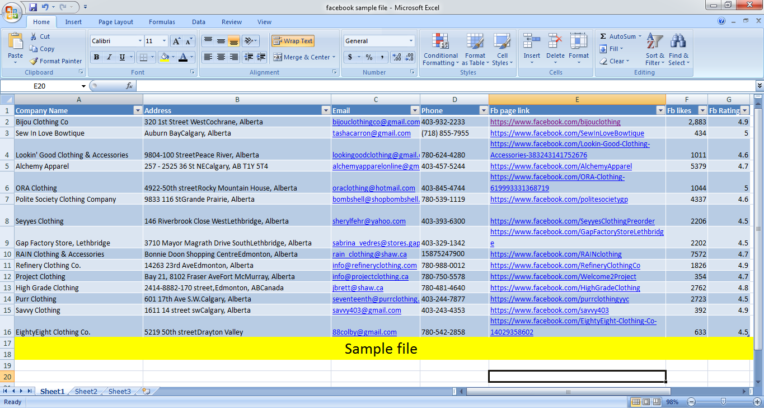Decrease font size with Shrink Font
This screenshot has height=408, width=764.
point(189,41)
